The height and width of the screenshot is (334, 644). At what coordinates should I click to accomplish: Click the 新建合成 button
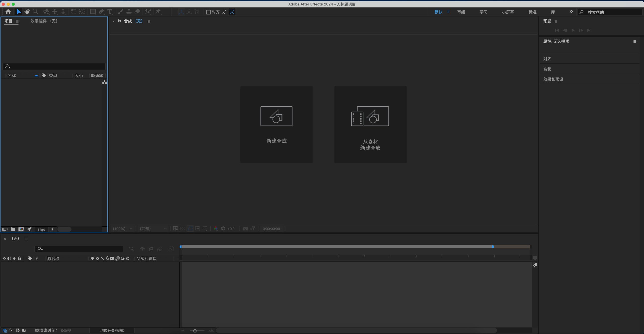276,124
